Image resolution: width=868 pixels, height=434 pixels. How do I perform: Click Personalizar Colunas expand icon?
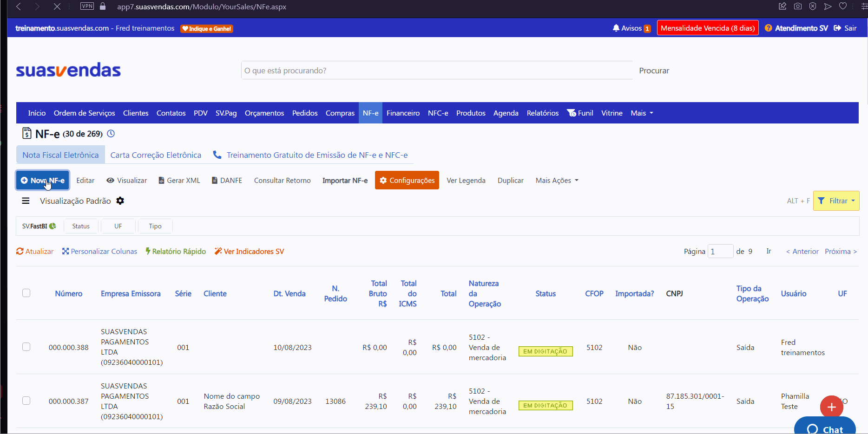(66, 251)
